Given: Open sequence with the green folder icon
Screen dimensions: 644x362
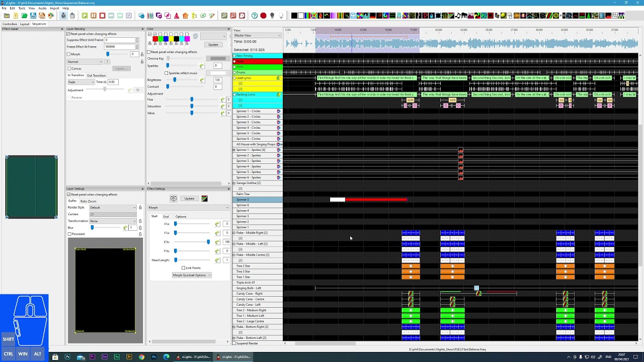Looking at the screenshot, I should click(x=24, y=16).
